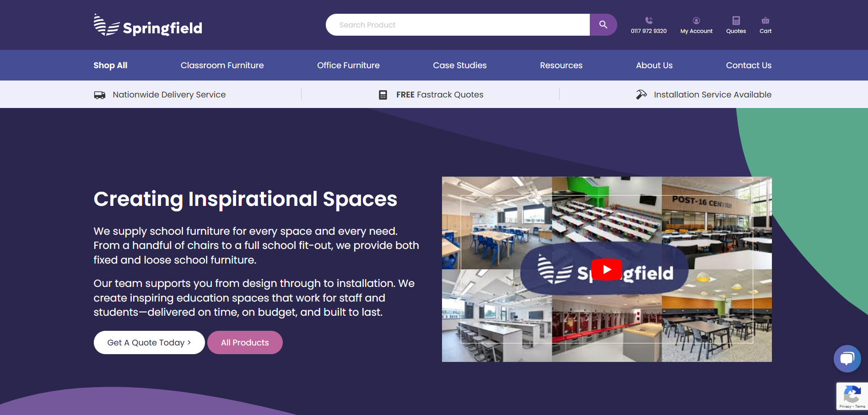
Task: Open My Account user icon
Action: click(696, 21)
